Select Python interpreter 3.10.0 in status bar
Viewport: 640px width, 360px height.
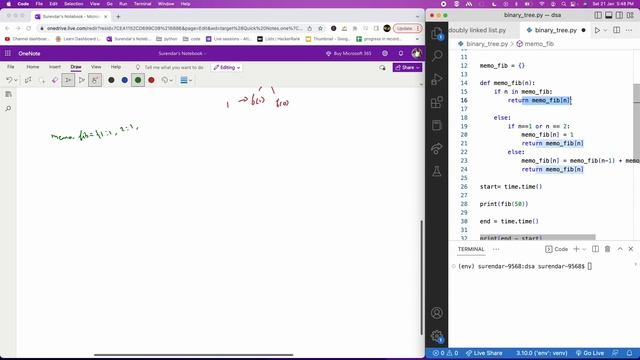pos(542,353)
